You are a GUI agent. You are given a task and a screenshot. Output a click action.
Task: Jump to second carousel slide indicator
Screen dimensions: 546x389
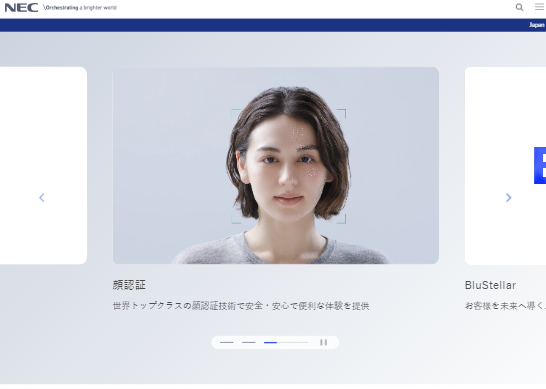click(x=249, y=342)
